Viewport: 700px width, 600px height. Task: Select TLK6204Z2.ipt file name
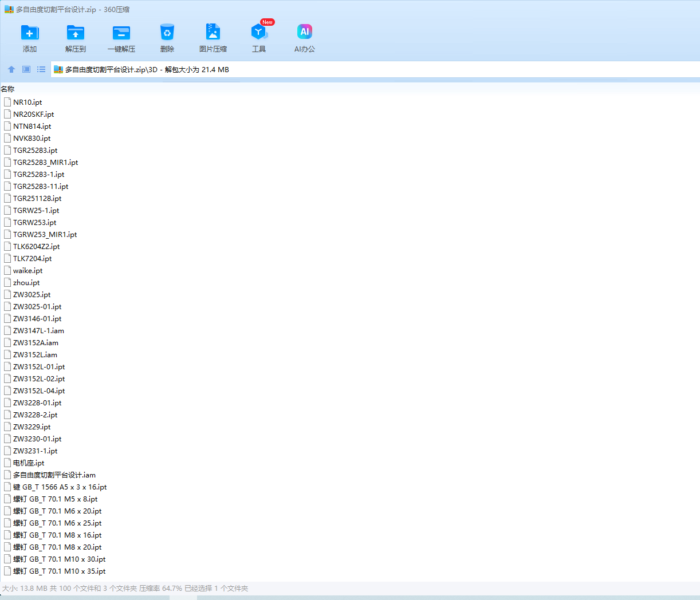click(x=37, y=246)
